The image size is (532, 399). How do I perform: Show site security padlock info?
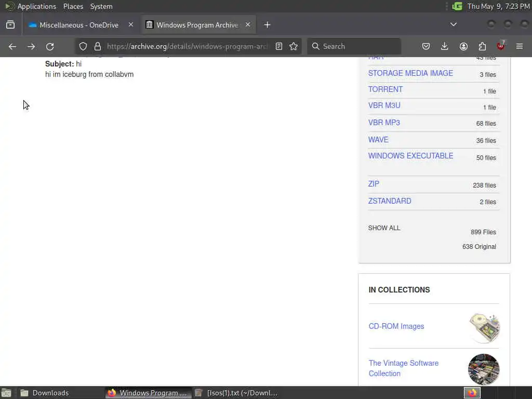point(98,46)
